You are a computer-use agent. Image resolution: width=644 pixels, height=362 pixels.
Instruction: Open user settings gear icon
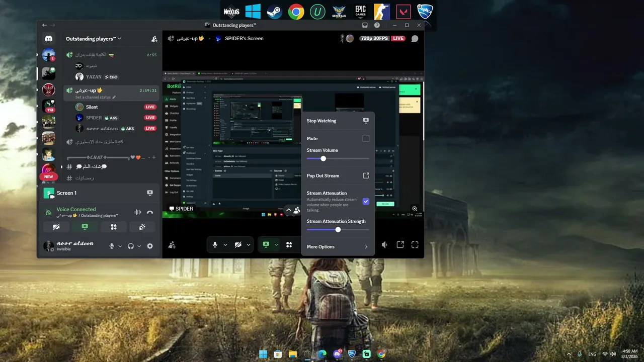pyautogui.click(x=149, y=246)
